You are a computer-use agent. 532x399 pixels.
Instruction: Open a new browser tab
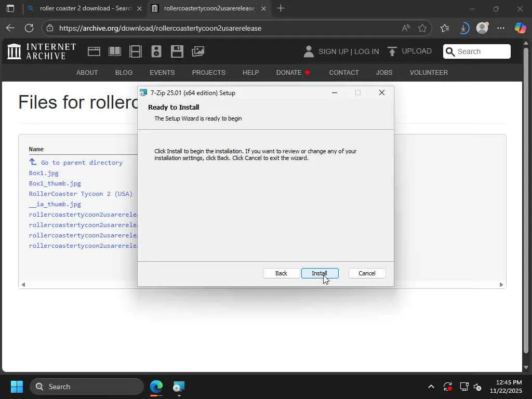click(281, 8)
